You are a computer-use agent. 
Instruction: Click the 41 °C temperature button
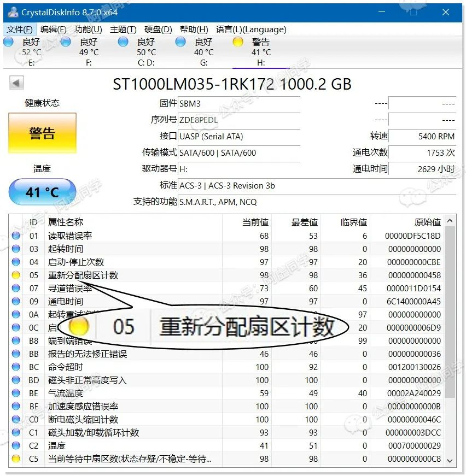pos(42,192)
